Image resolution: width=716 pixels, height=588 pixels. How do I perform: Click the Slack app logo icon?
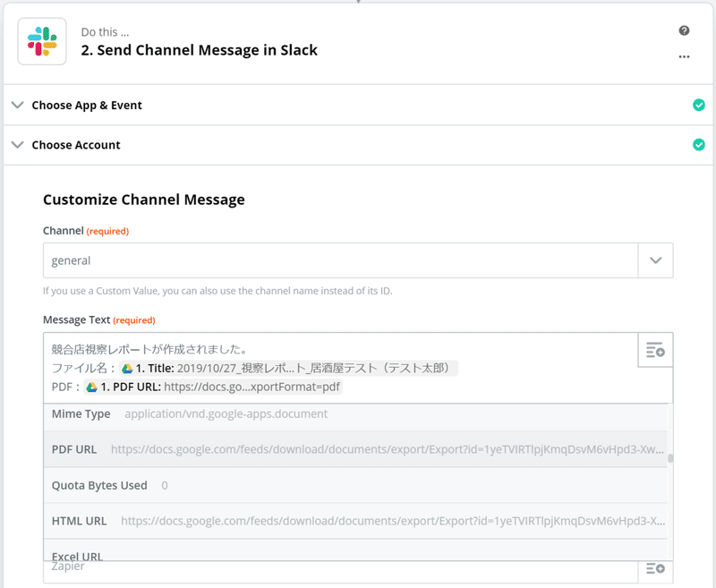pyautogui.click(x=42, y=41)
